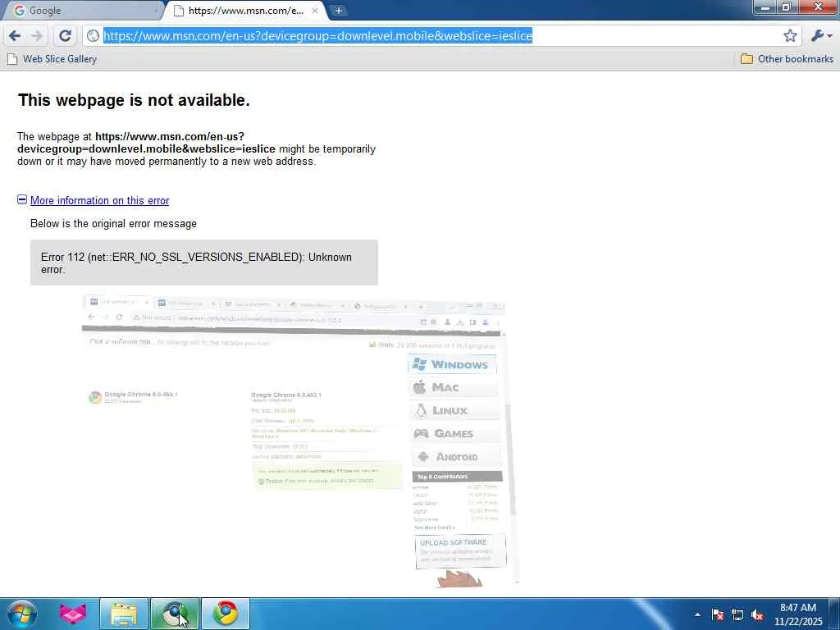Click the forward navigation arrow

click(37, 36)
